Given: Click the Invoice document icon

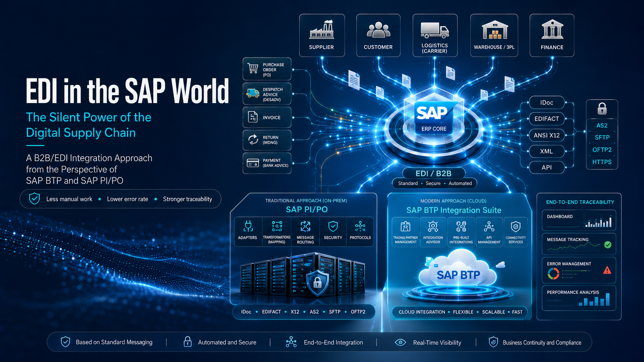Looking at the screenshot, I should [253, 117].
